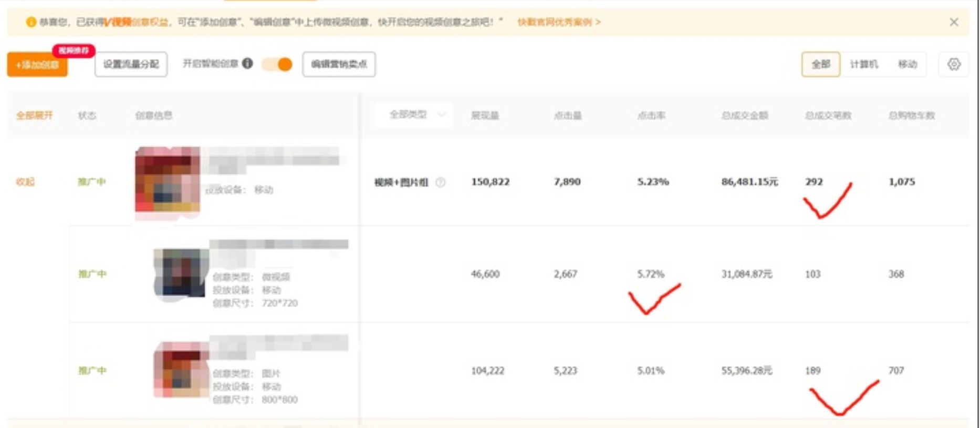Click the 设置流量分配 button
Viewport: 980px width, 428px height.
coord(131,64)
